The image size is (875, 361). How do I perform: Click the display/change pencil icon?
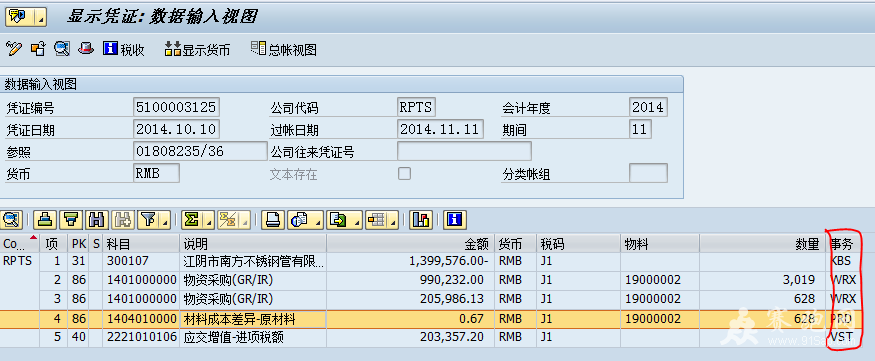[x=13, y=49]
